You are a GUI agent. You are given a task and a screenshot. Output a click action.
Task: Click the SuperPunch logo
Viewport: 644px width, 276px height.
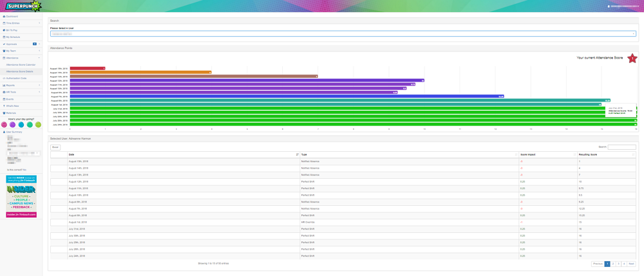click(23, 6)
